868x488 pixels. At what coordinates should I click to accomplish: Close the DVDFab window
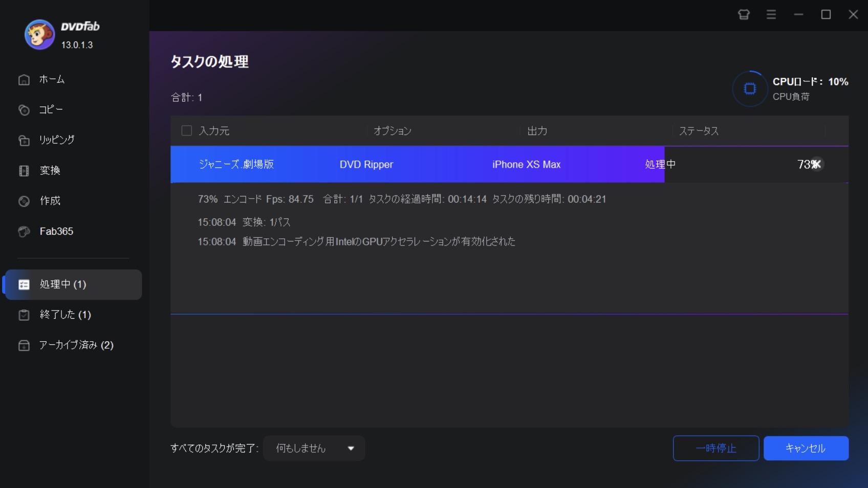pos(853,14)
